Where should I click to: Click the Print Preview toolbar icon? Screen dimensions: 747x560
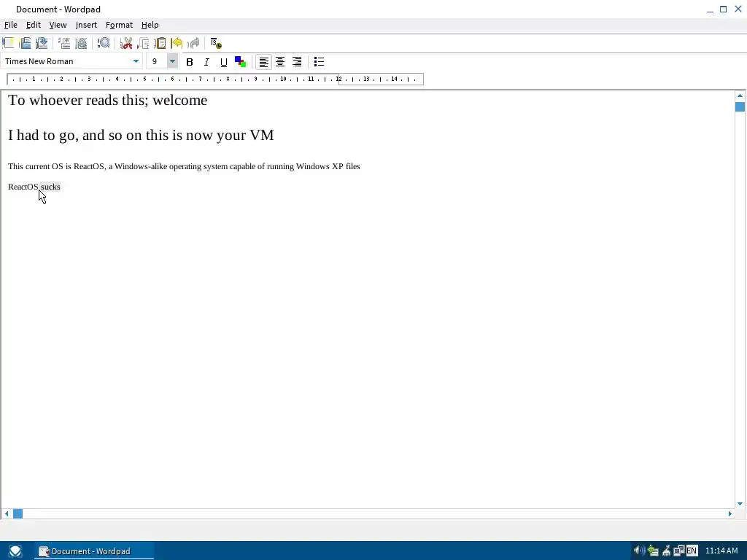[82, 43]
